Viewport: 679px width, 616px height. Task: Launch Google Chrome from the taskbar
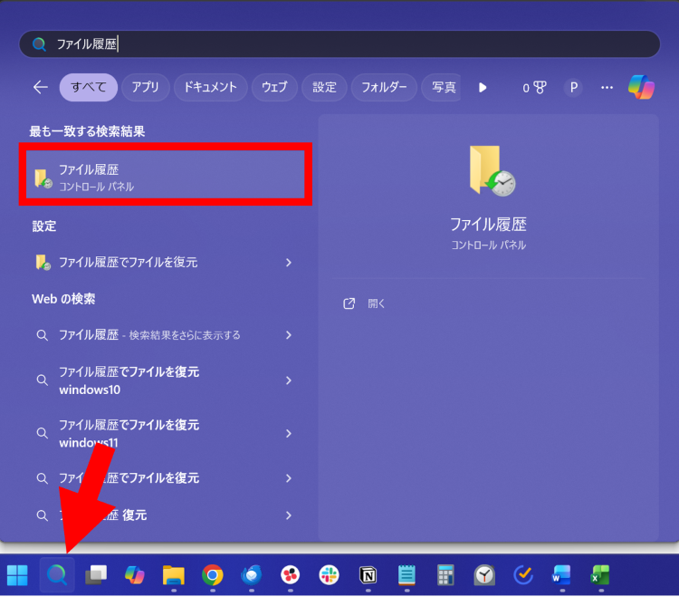click(x=212, y=575)
